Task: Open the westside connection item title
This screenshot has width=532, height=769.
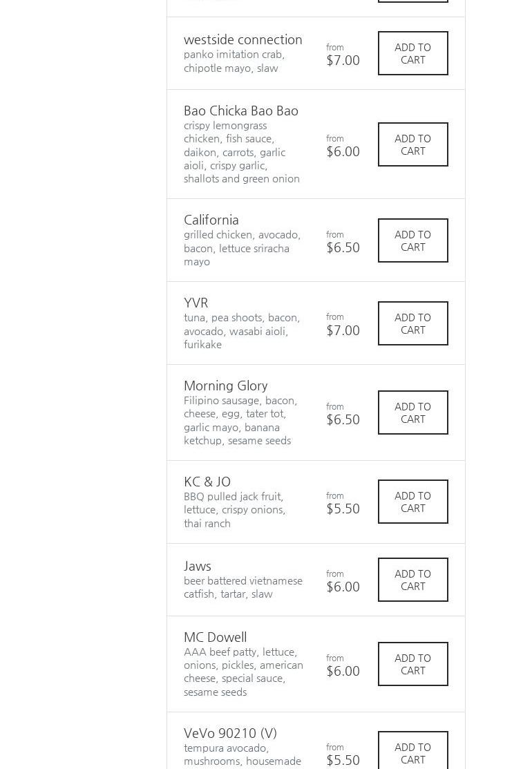Action: pos(243,39)
